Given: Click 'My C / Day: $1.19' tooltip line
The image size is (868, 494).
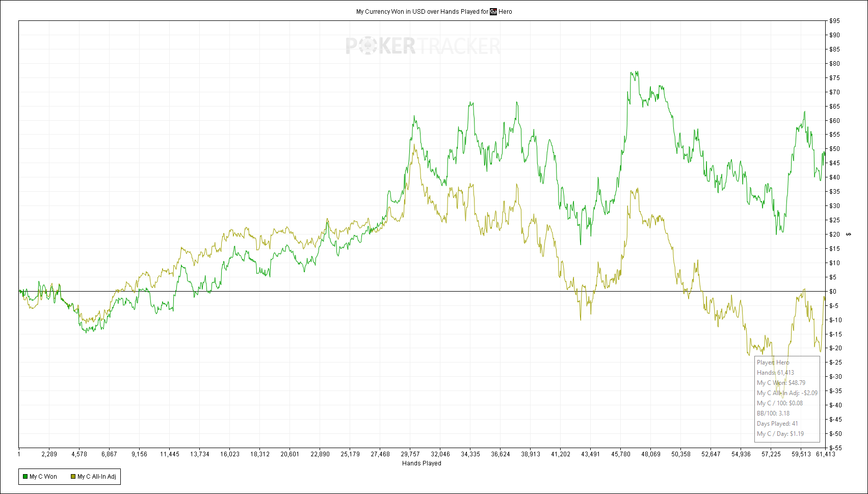Looking at the screenshot, I should [780, 434].
